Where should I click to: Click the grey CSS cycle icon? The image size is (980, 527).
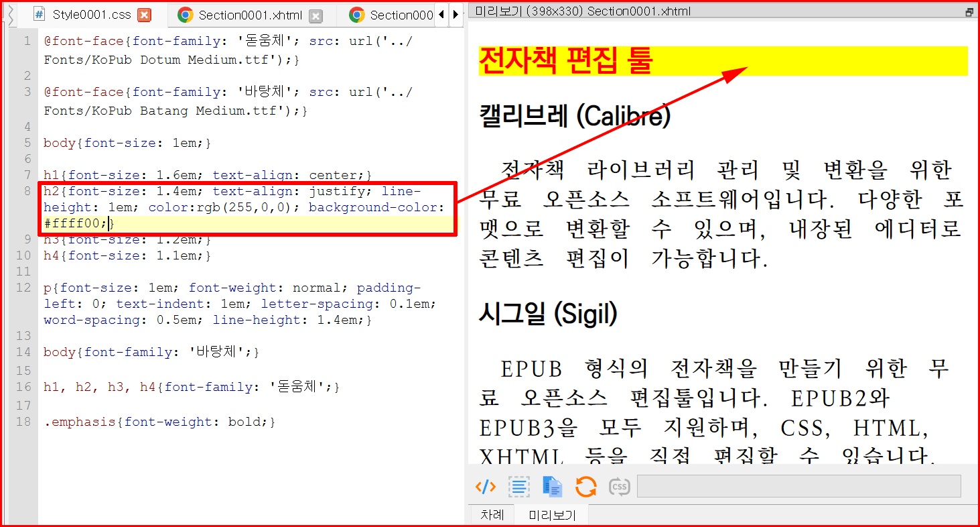[x=620, y=487]
